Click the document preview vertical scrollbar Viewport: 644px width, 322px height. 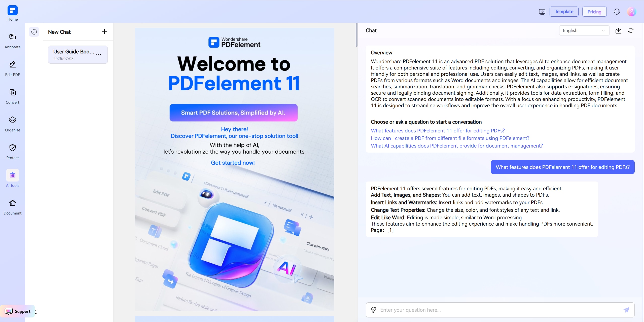point(356,35)
